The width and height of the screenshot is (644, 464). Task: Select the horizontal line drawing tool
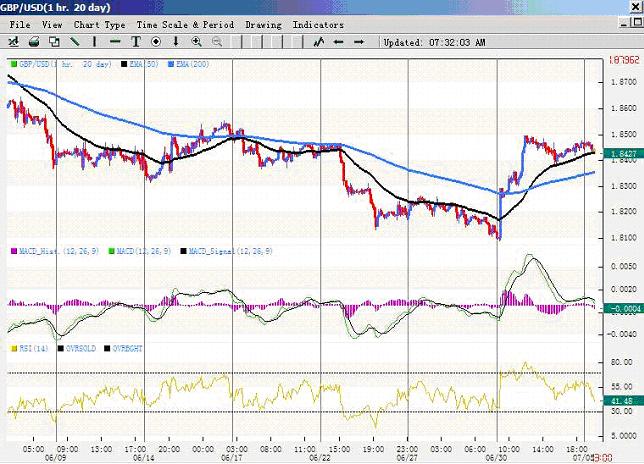point(115,42)
